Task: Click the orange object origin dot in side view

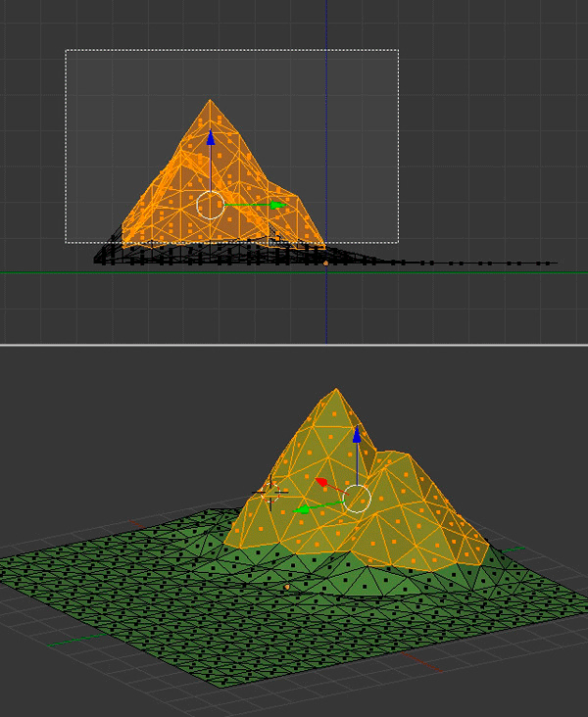Action: tap(325, 263)
